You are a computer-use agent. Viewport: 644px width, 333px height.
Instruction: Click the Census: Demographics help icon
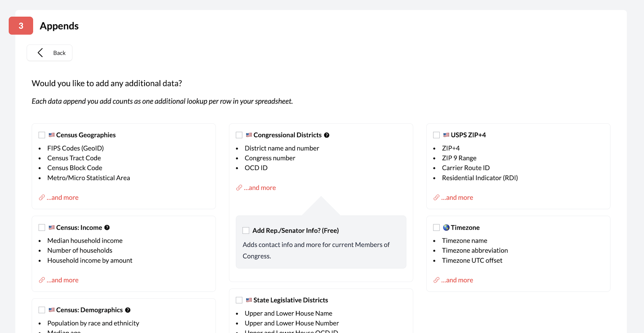(x=128, y=310)
